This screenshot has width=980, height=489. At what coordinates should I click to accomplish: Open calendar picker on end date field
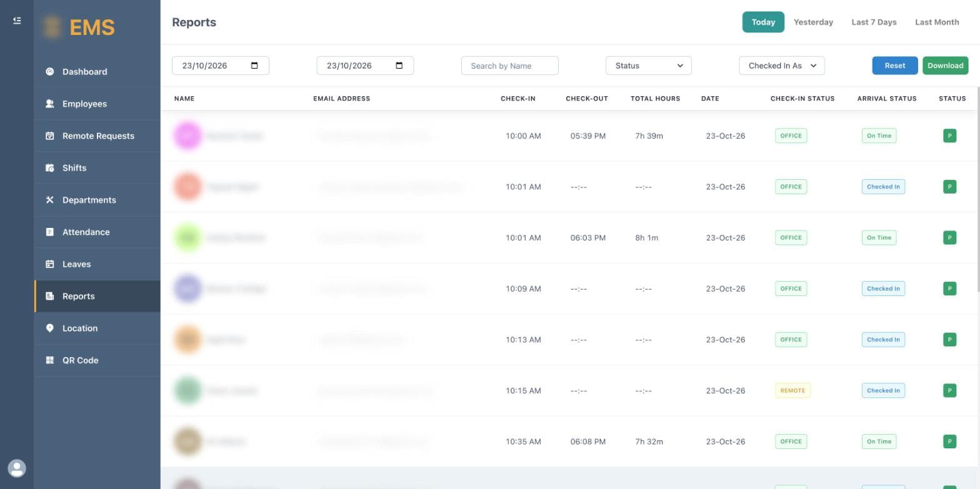click(399, 66)
